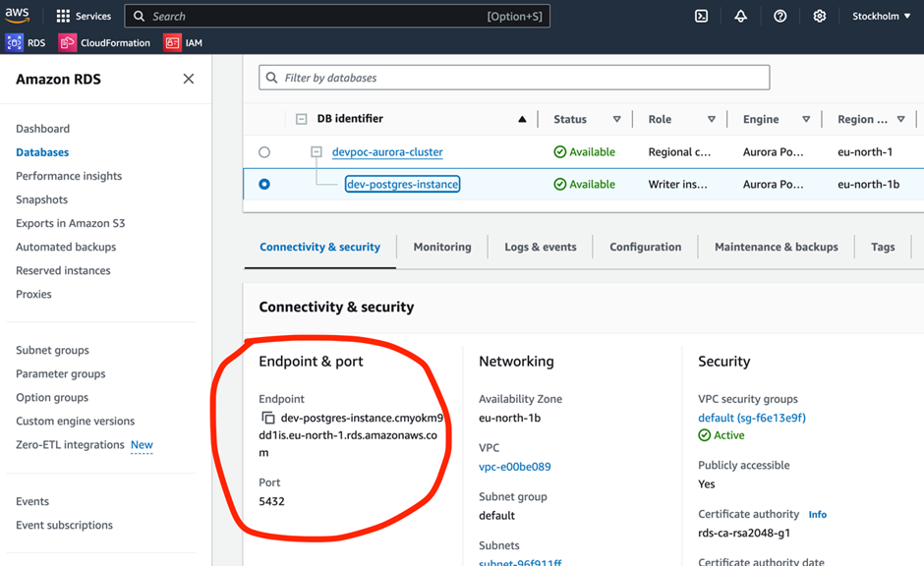The image size is (924, 566).
Task: Open default (sg-f6e13e9f) security group
Action: coord(751,418)
